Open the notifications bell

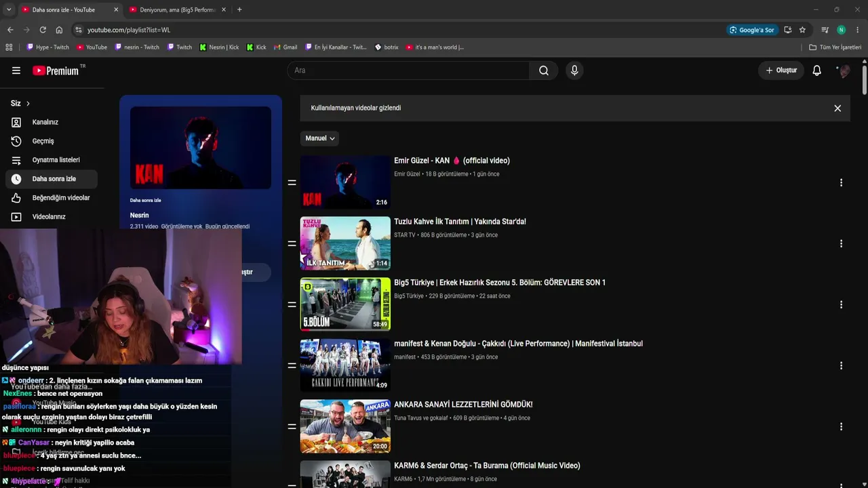pos(817,70)
